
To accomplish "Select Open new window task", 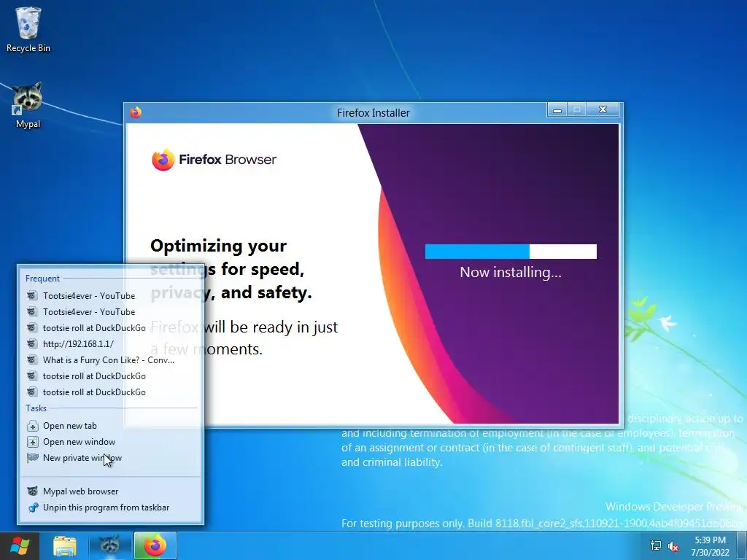I will 111,442.
